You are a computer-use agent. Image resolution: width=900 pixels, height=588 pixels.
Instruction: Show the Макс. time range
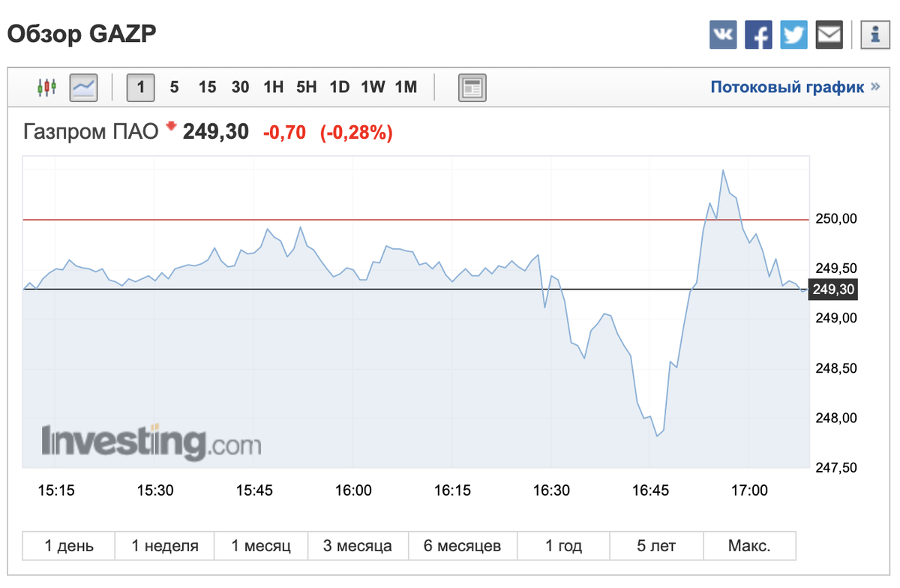coord(749,546)
